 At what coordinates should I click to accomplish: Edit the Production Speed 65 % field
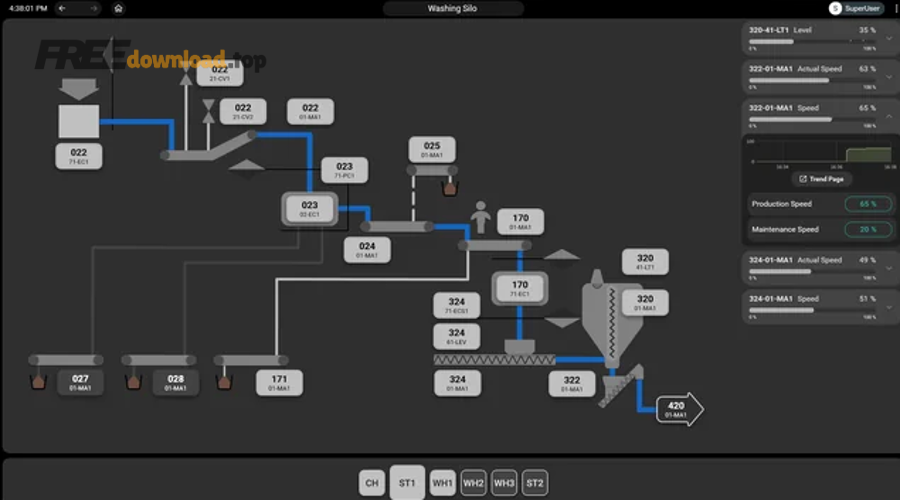click(868, 204)
